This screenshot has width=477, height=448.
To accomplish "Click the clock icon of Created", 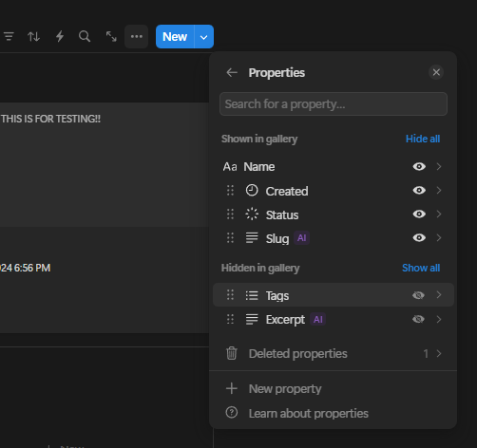I will (252, 191).
